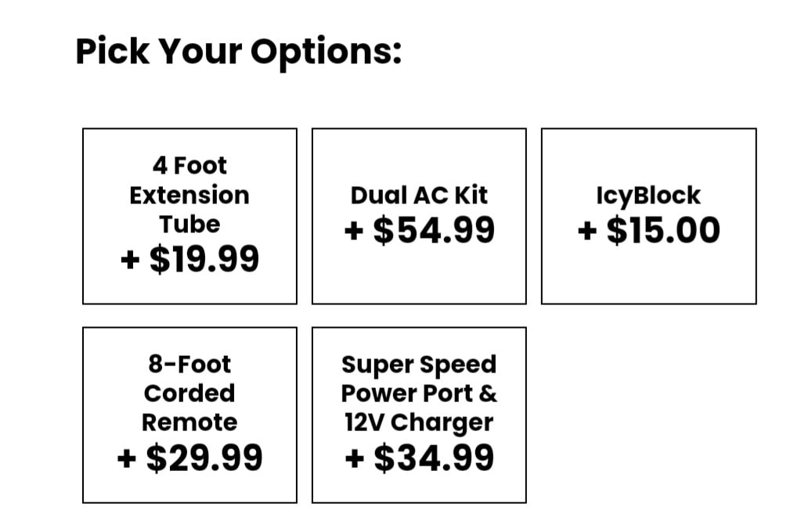Click the plus sign before $34.99
This screenshot has width=801, height=532.
click(355, 459)
